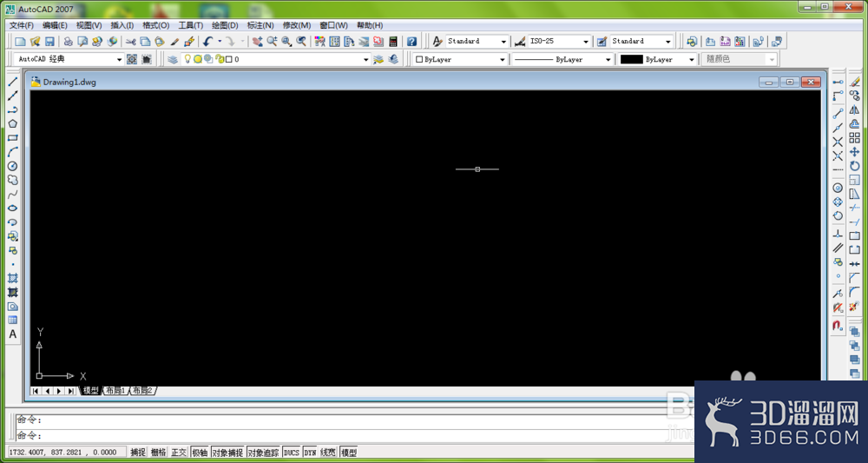Click the Save floppy disk icon
Screen dimensions: 868x463
49,42
